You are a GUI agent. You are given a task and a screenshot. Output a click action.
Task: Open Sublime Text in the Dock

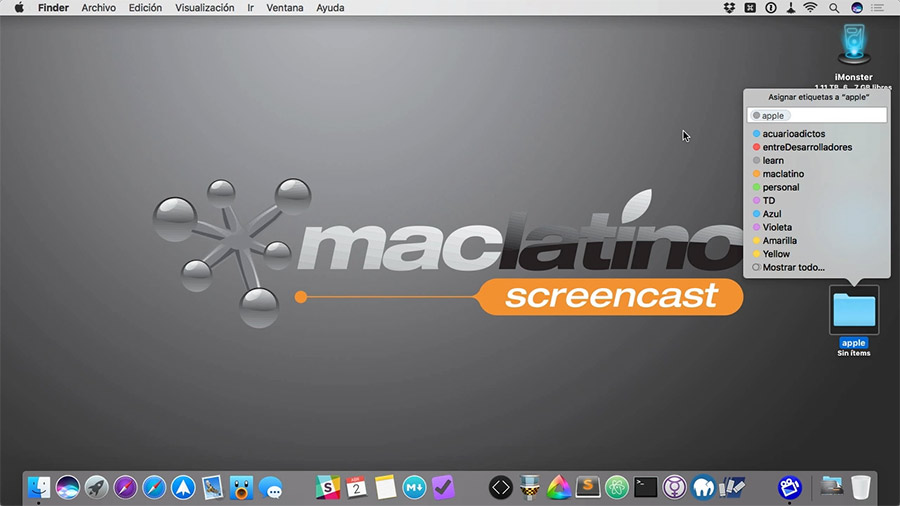tap(588, 488)
